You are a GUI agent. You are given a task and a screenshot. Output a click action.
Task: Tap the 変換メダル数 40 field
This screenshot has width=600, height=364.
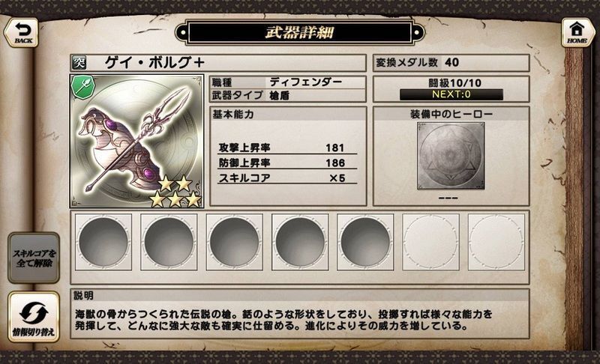click(x=451, y=63)
